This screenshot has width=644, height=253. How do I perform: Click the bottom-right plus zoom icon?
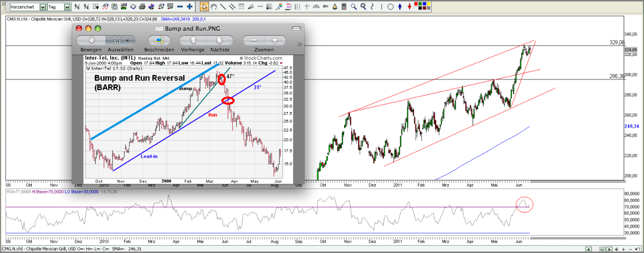coord(623,249)
